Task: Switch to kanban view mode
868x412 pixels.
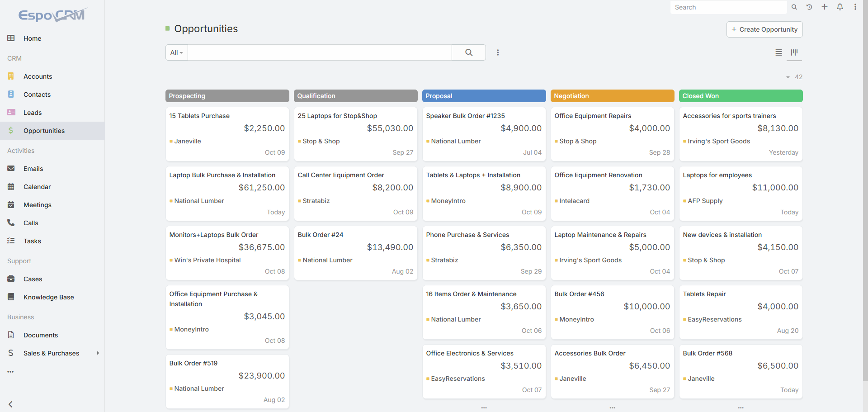Action: coord(794,52)
